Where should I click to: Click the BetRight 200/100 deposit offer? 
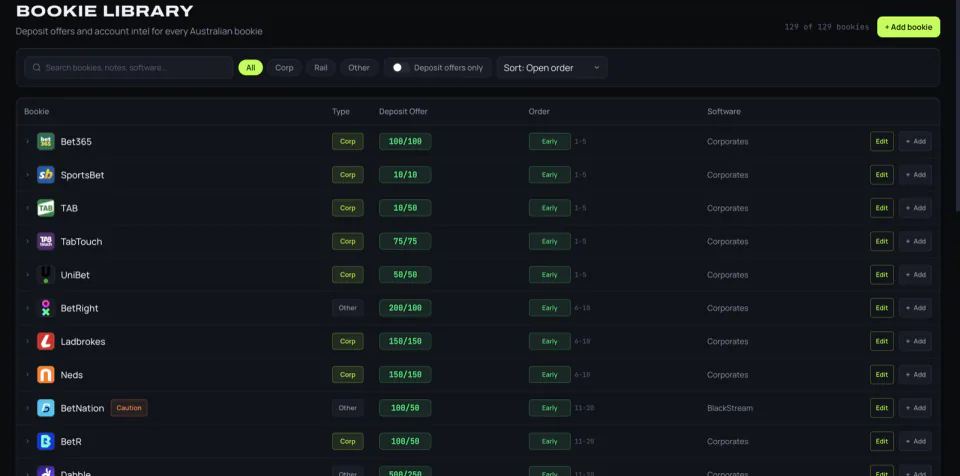(405, 308)
